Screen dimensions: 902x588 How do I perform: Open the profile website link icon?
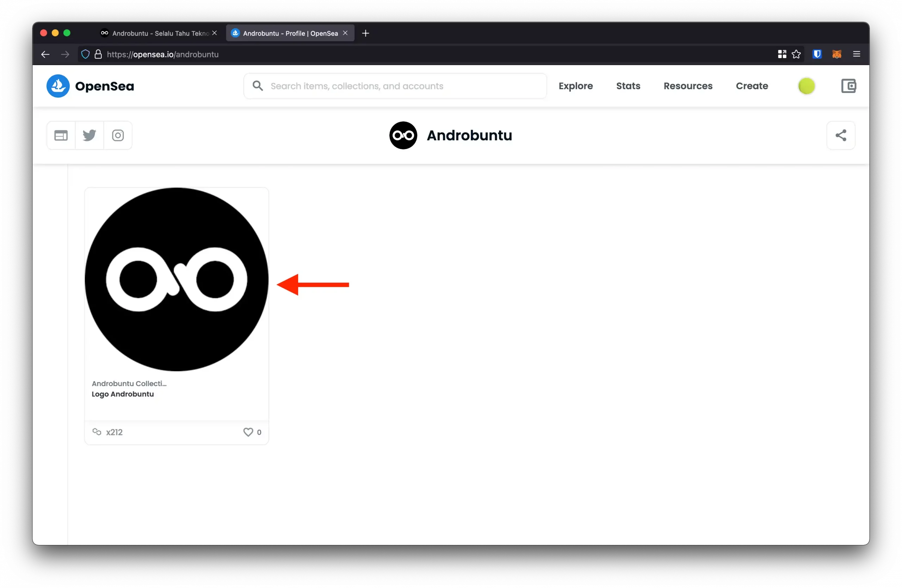click(x=61, y=135)
